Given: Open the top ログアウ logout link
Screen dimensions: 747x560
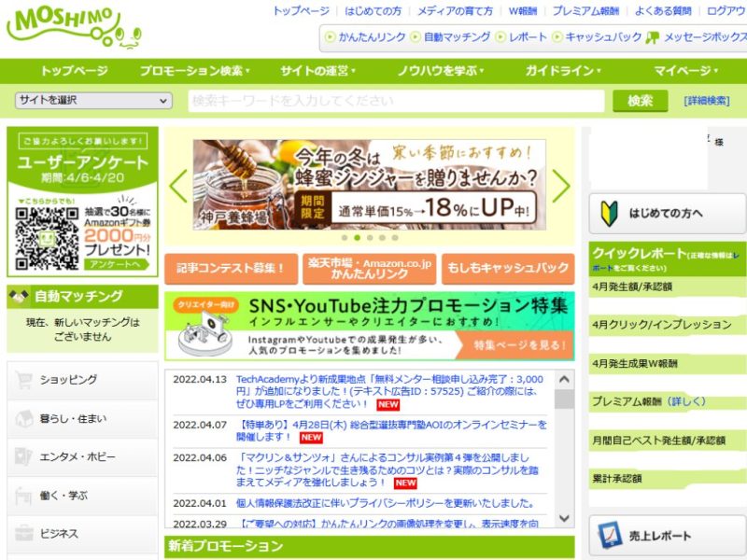Looking at the screenshot, I should pos(727,11).
